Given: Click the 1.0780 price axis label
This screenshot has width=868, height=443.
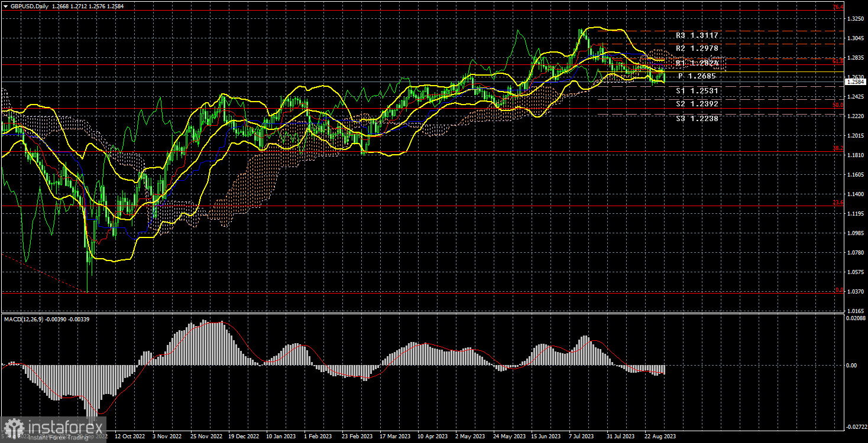Looking at the screenshot, I should (855, 253).
